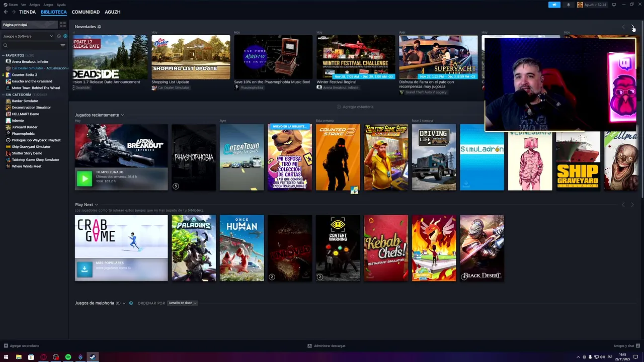This screenshot has width=644, height=362.
Task: Select the BIBLIOTECA tab
Action: (54, 12)
